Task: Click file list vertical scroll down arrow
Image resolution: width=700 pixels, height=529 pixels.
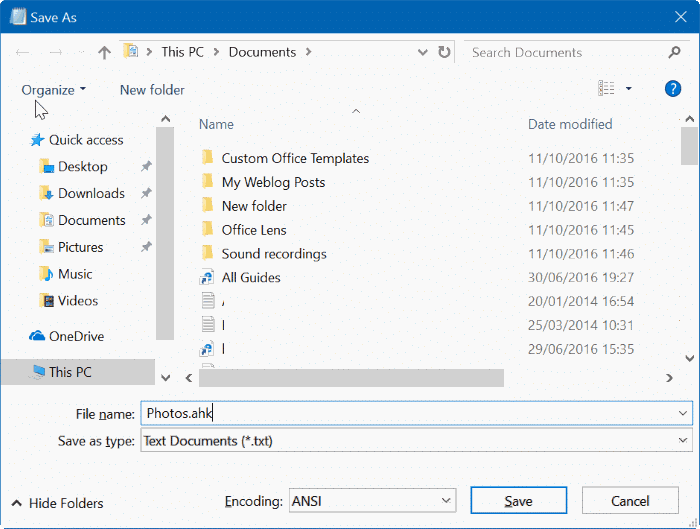Action: 690,358
